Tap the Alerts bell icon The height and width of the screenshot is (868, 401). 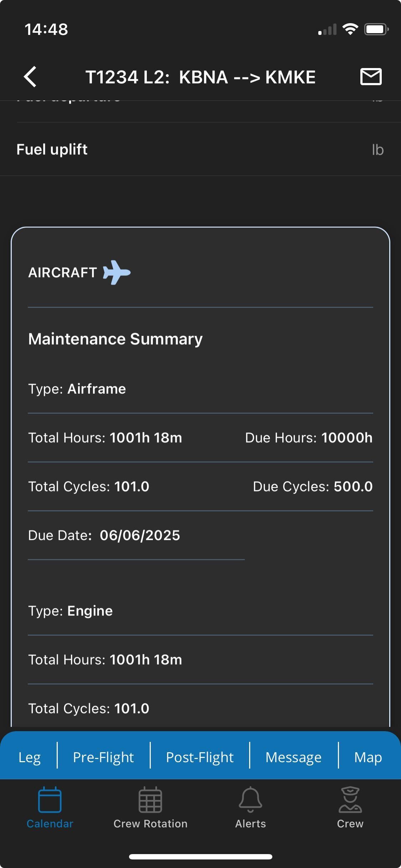250,800
